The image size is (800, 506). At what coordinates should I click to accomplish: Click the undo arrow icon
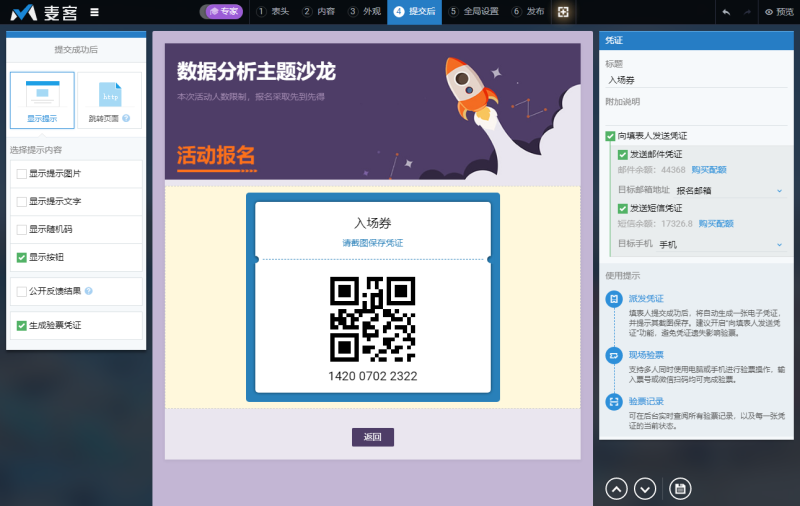tap(726, 12)
